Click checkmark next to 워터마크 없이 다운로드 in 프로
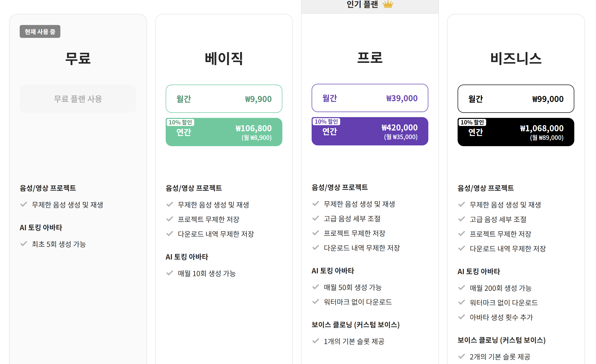Screen dimensions: 596x364 pyautogui.click(x=316, y=301)
